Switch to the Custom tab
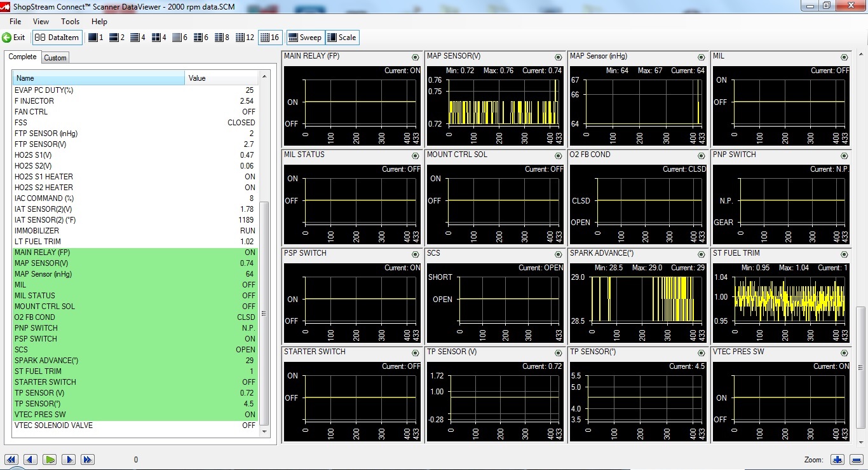 click(55, 58)
